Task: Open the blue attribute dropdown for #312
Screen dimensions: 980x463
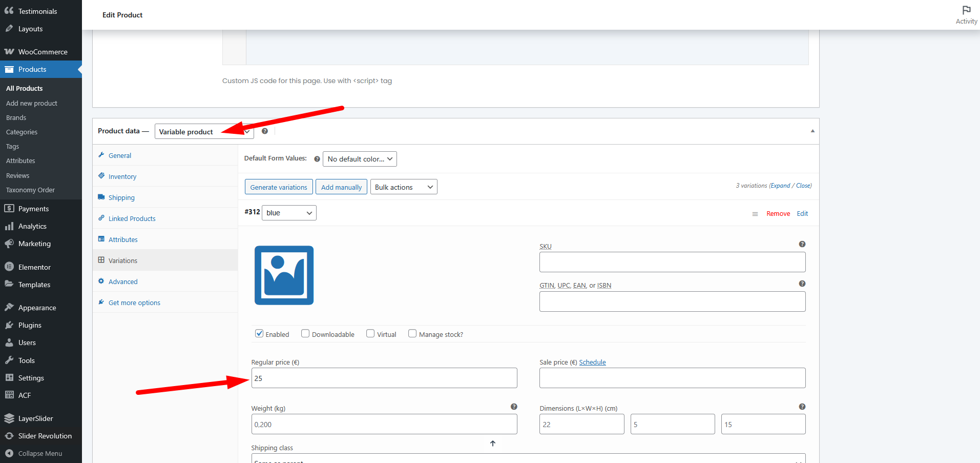Action: coord(289,213)
